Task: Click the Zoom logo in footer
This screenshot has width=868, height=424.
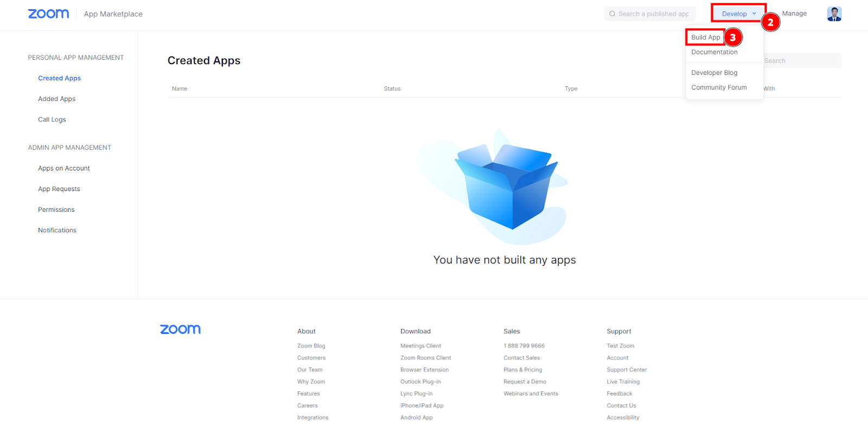Action: pos(180,330)
